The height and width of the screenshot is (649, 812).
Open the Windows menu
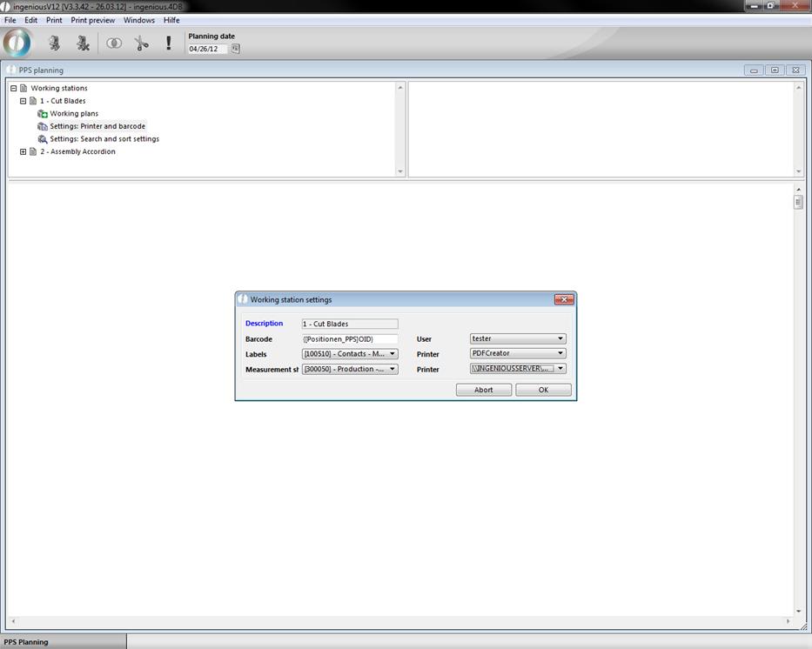click(x=138, y=20)
